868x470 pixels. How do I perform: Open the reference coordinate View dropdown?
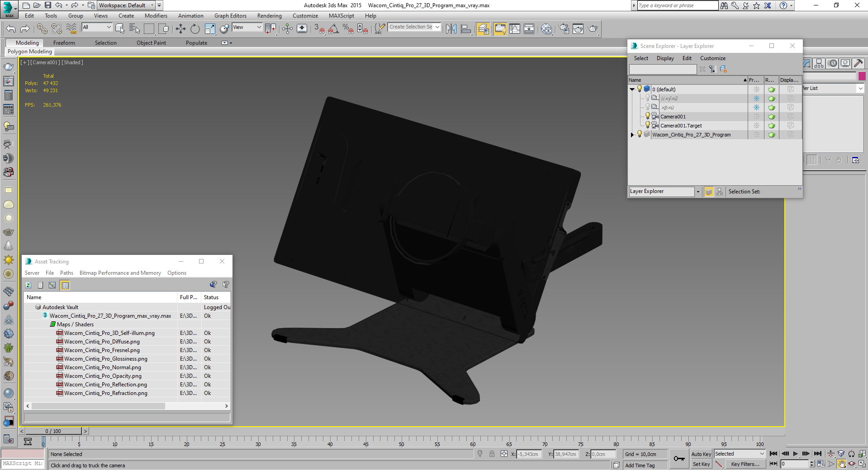pyautogui.click(x=247, y=27)
